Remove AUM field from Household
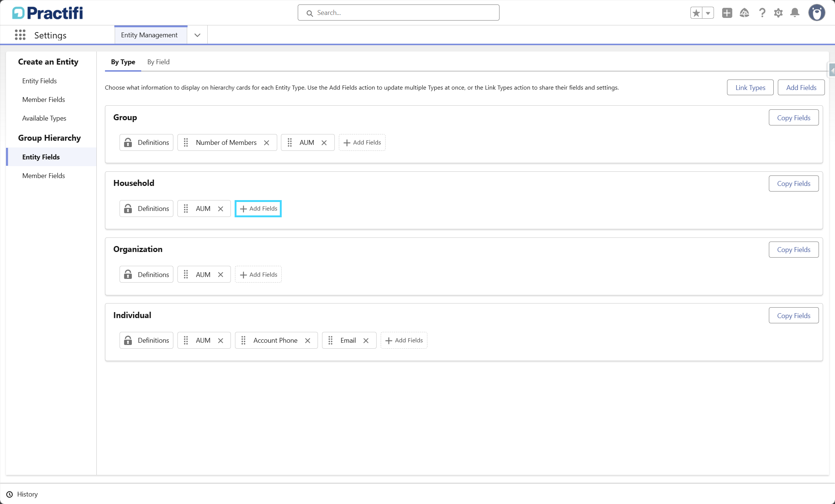 pyautogui.click(x=220, y=209)
